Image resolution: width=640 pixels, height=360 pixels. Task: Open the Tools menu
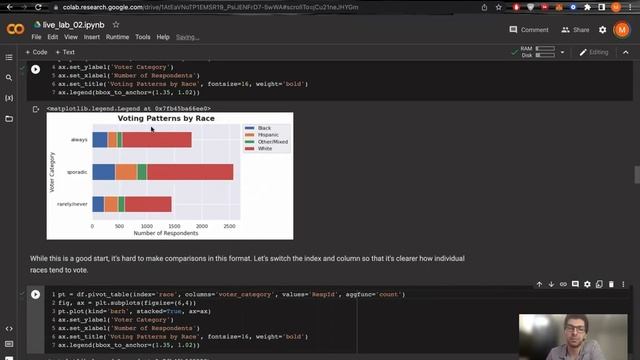pyautogui.click(x=142, y=37)
